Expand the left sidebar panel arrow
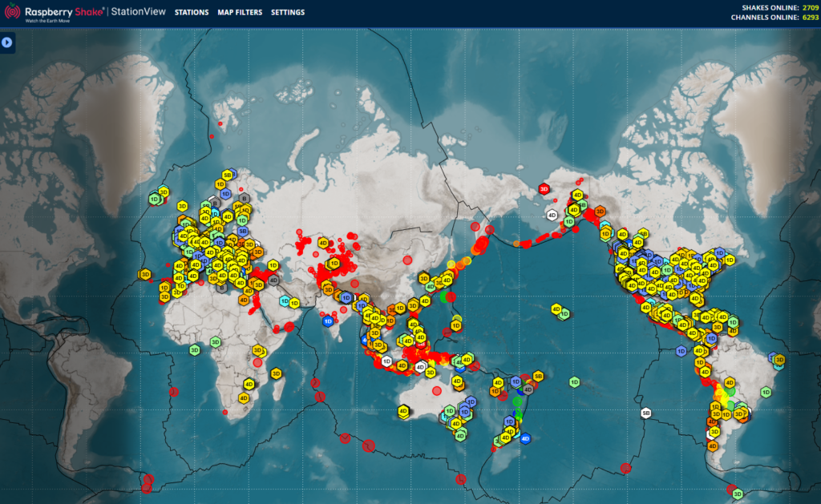Image resolution: width=821 pixels, height=504 pixels. 7,42
